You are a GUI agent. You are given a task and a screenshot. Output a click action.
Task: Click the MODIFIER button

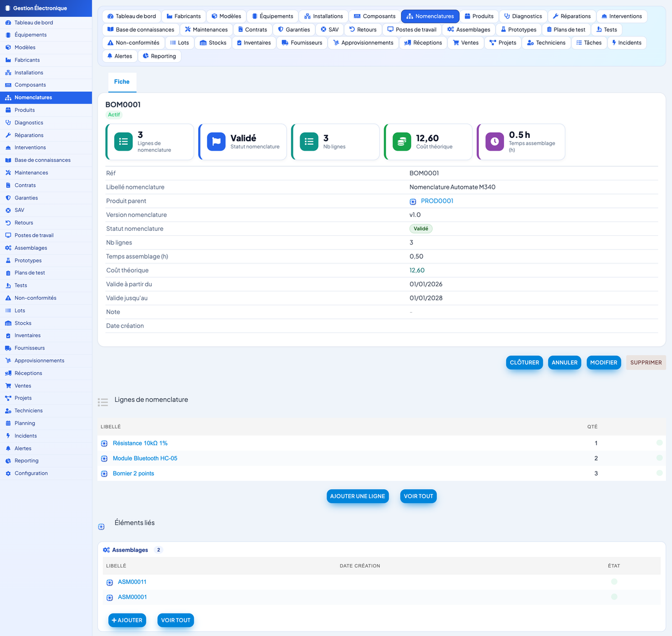(604, 363)
